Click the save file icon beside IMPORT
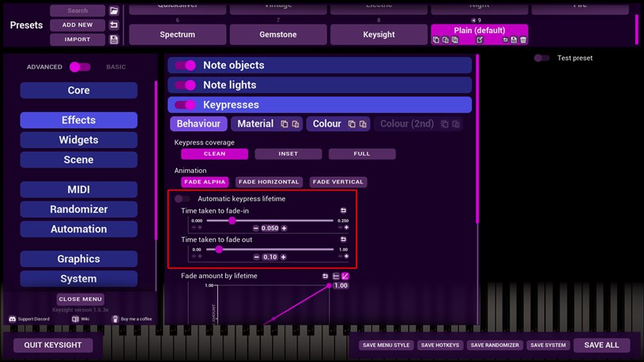The height and width of the screenshot is (362, 644). pos(114,40)
